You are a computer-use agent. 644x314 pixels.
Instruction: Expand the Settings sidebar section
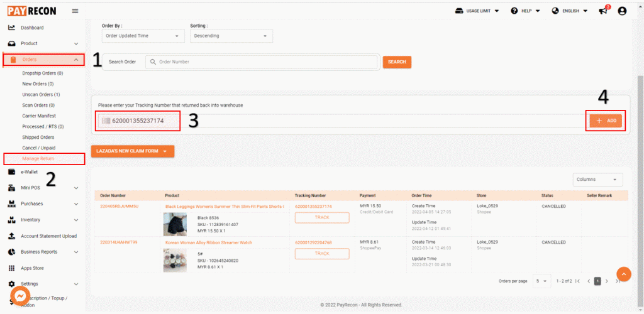click(x=76, y=284)
